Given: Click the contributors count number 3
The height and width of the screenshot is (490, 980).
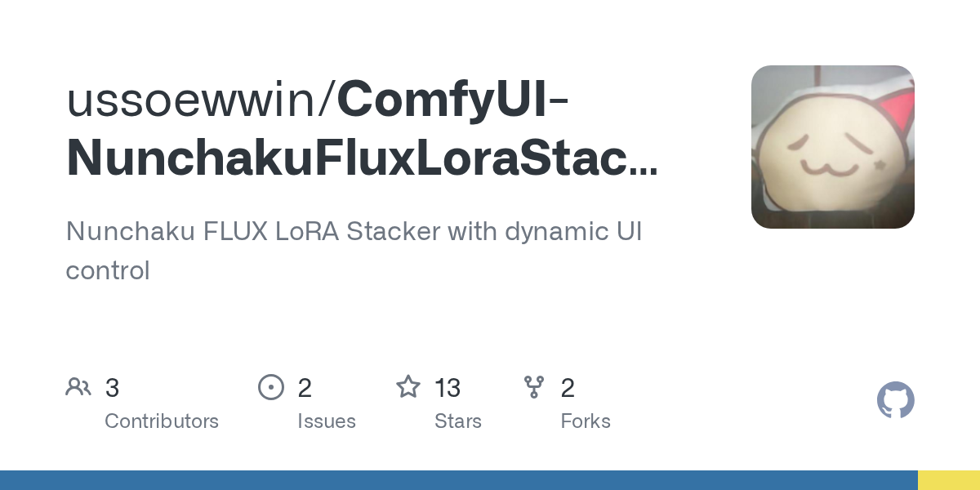Looking at the screenshot, I should [x=112, y=388].
